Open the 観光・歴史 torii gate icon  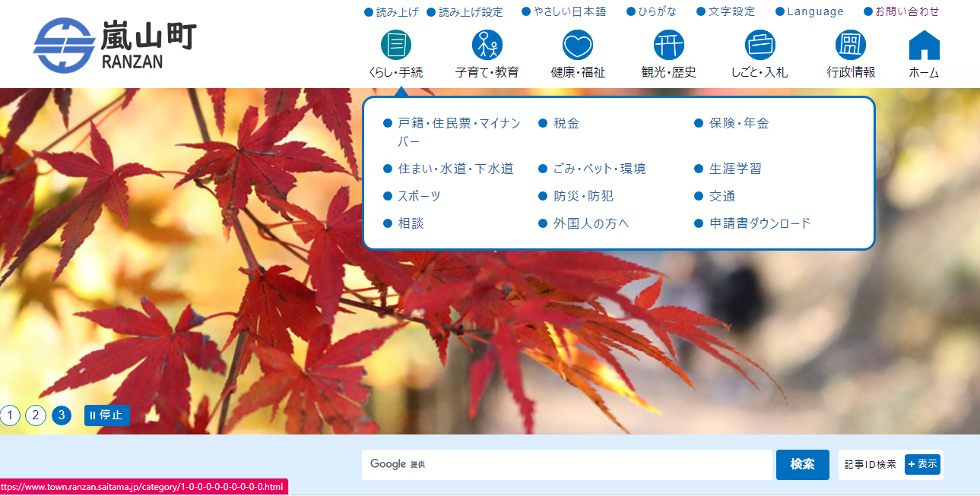tap(669, 45)
